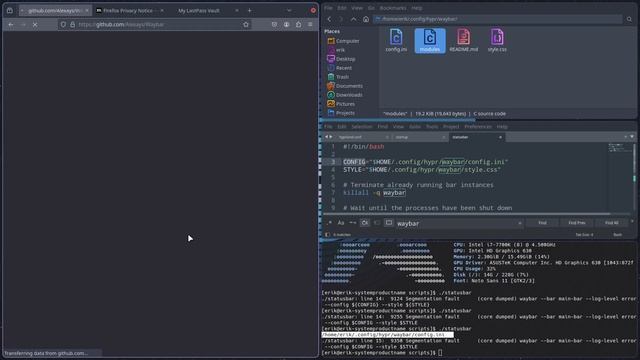Viewport: 640px width, 360px height.
Task: Click the editor horizontal scrollbar
Action: point(467,213)
